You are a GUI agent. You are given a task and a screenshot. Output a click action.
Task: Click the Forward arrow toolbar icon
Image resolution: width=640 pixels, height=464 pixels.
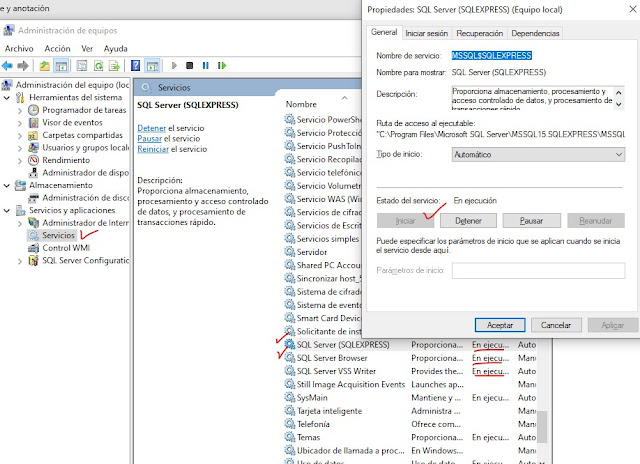23,65
